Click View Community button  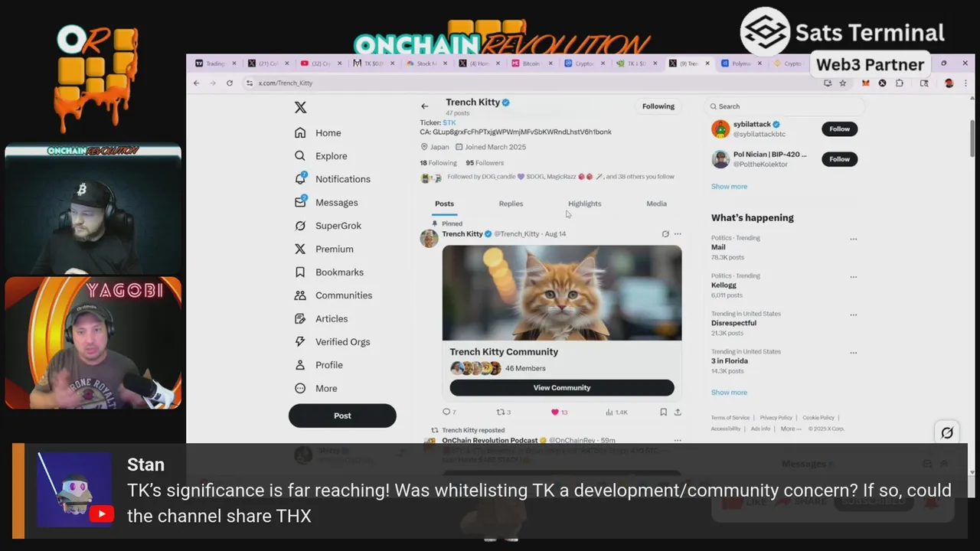pyautogui.click(x=562, y=387)
